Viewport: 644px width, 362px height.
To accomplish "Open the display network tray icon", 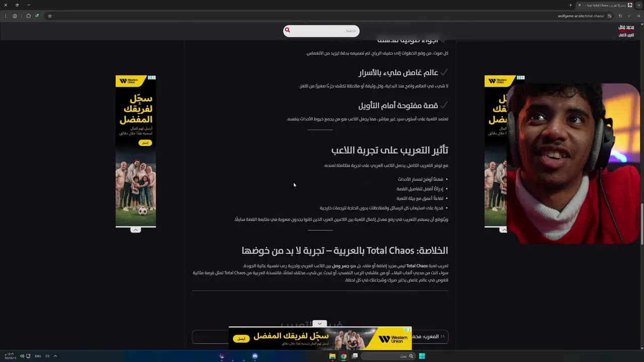I will (x=28, y=356).
